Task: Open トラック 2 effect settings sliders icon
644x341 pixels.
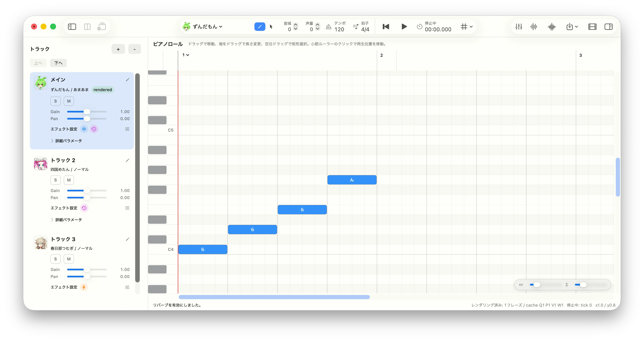Action: 127,208
